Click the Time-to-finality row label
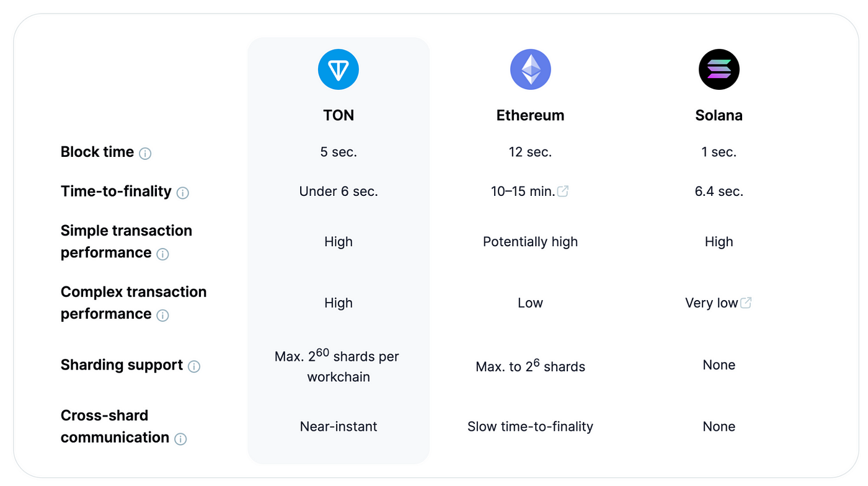Image resolution: width=868 pixels, height=486 pixels. click(x=116, y=191)
